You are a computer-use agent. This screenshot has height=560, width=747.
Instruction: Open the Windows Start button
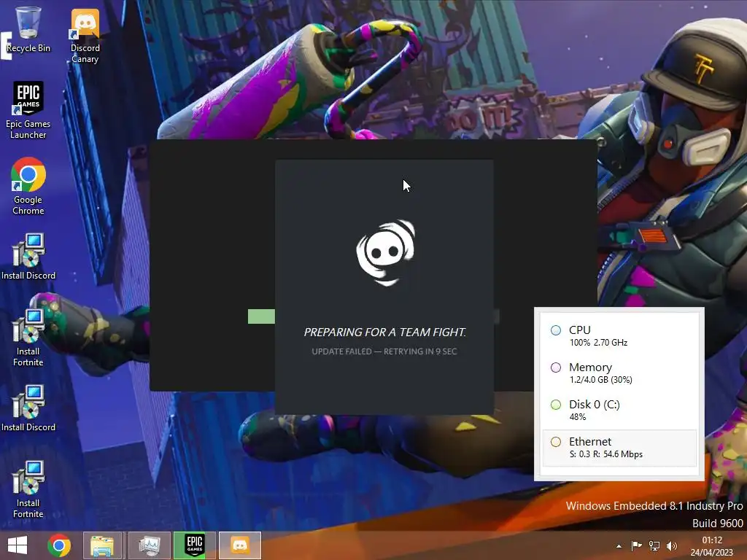[18, 545]
